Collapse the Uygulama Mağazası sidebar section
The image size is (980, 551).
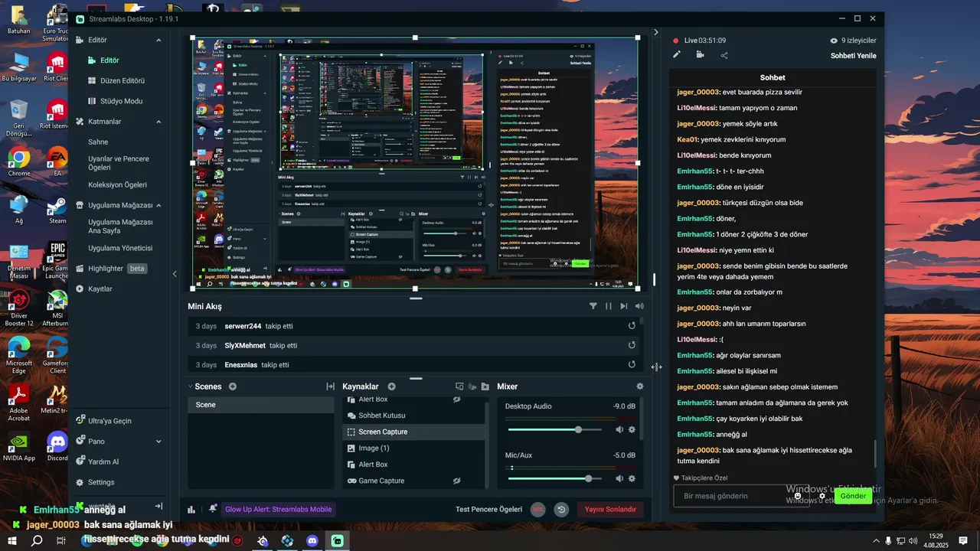tap(159, 205)
